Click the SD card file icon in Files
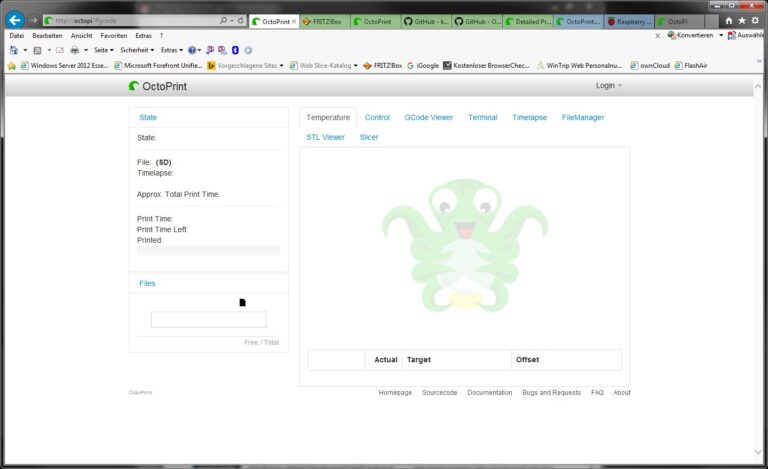This screenshot has width=768, height=469. (x=242, y=303)
